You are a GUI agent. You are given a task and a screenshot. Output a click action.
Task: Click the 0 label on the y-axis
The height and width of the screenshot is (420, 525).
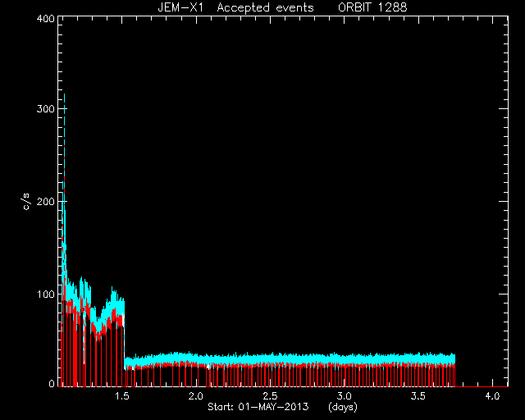click(x=52, y=383)
